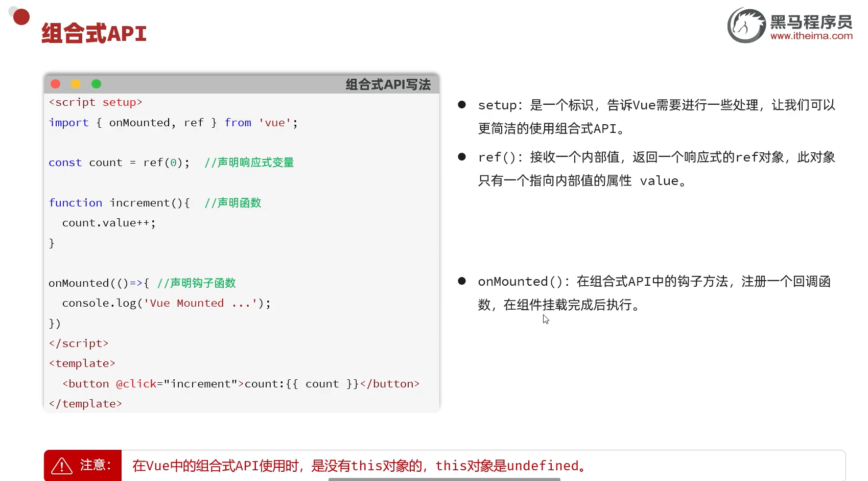
Task: Click the //声明钩子函数 comment
Action: 196,283
